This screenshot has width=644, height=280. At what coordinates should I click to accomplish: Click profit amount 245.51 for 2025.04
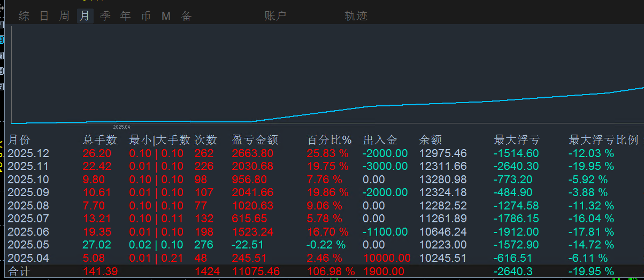tap(249, 258)
